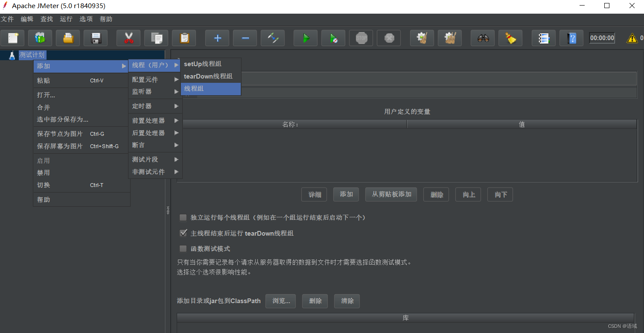Choose 切换 in the context menu
Image resolution: width=644 pixels, height=333 pixels.
click(x=82, y=185)
